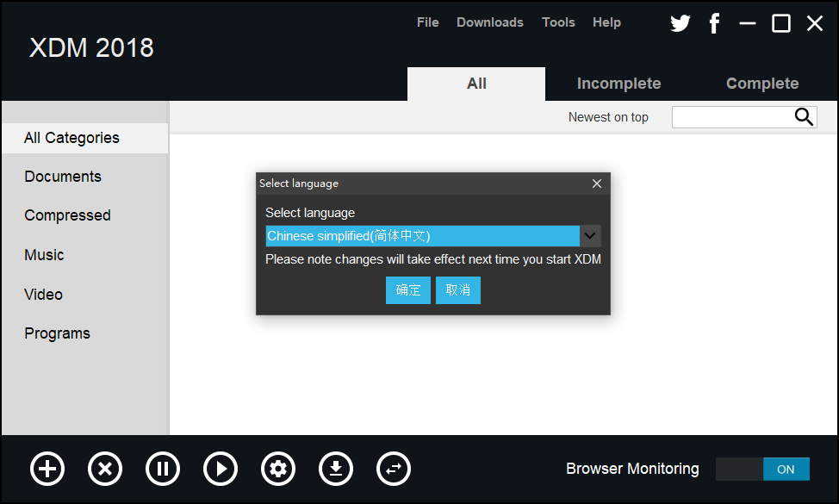
Task: Toggle the Browser Monitoring switch off
Action: (x=762, y=469)
